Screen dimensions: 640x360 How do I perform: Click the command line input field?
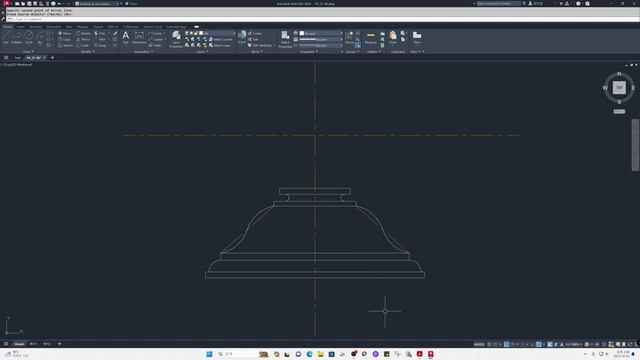(x=322, y=19)
